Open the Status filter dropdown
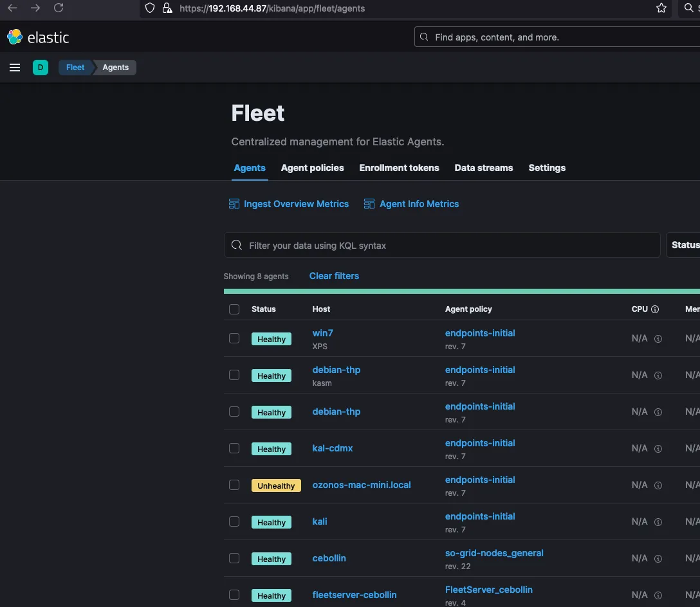Screen dimensions: 700x607 (684, 245)
